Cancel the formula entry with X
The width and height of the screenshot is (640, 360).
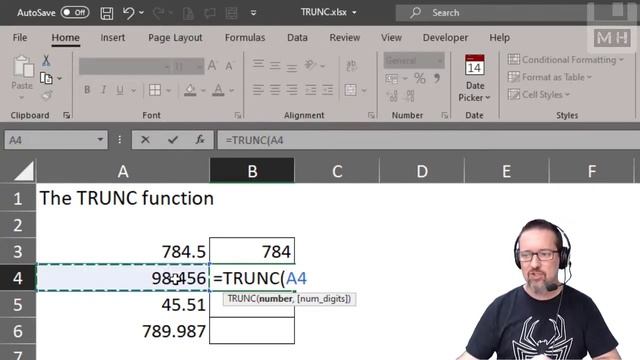click(x=145, y=140)
